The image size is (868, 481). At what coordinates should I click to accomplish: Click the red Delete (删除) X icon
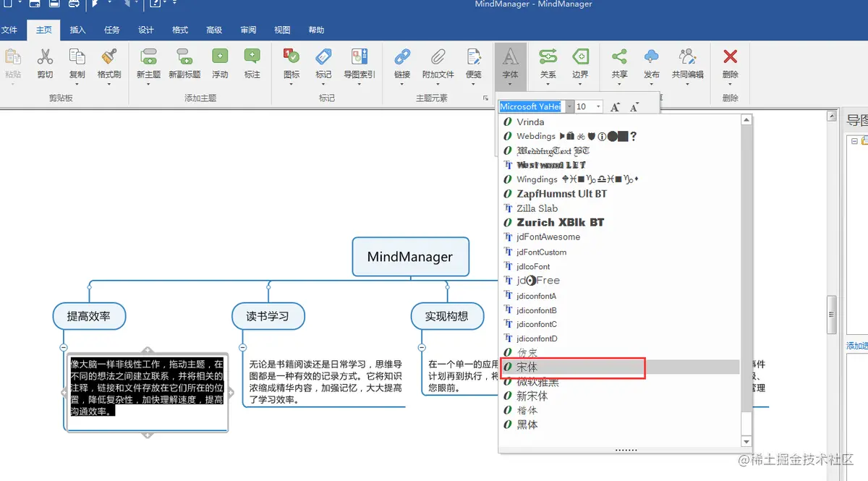tap(731, 57)
